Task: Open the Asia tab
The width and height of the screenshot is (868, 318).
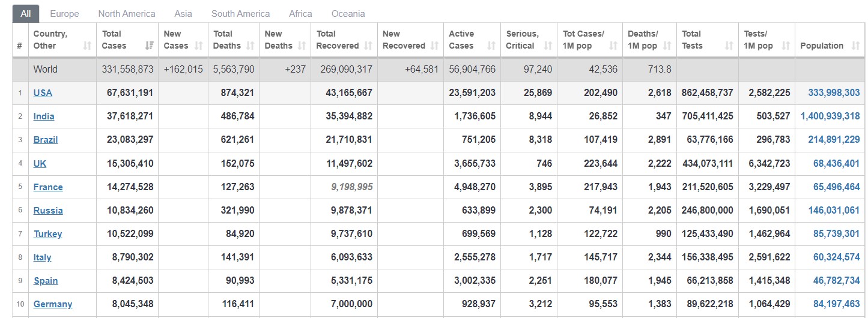Action: pos(183,13)
